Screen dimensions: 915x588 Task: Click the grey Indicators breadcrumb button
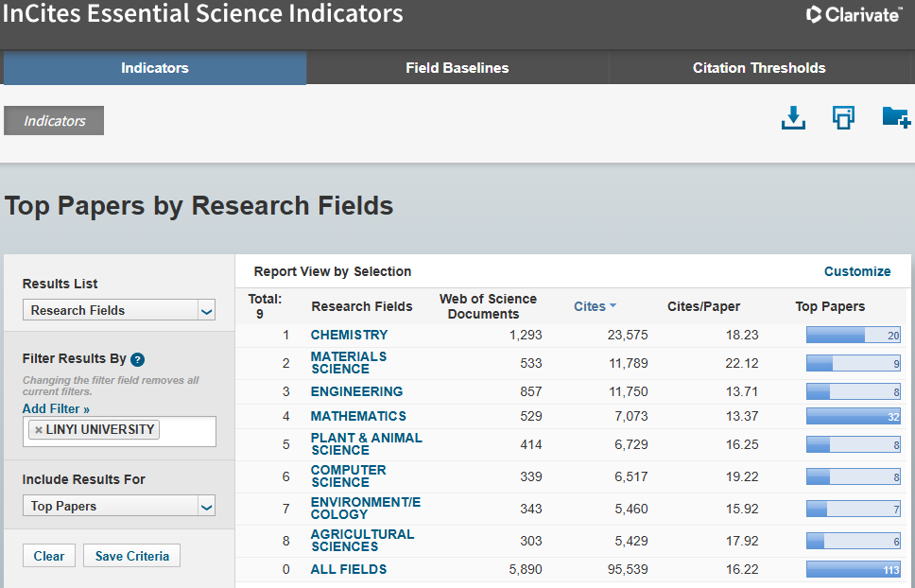(54, 121)
